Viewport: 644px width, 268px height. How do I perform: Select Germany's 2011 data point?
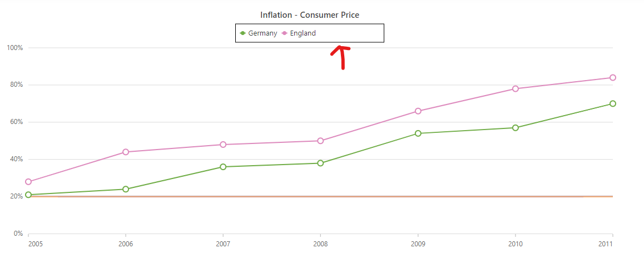point(612,103)
